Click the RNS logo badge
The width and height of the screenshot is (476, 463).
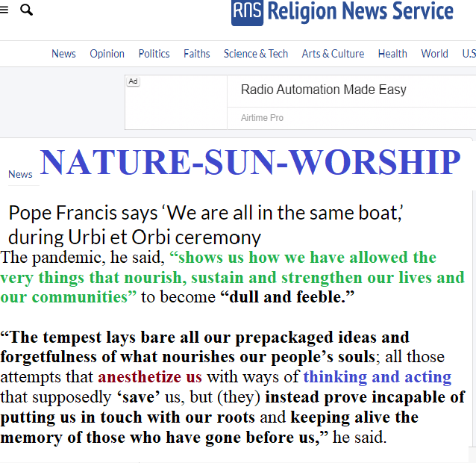click(247, 12)
